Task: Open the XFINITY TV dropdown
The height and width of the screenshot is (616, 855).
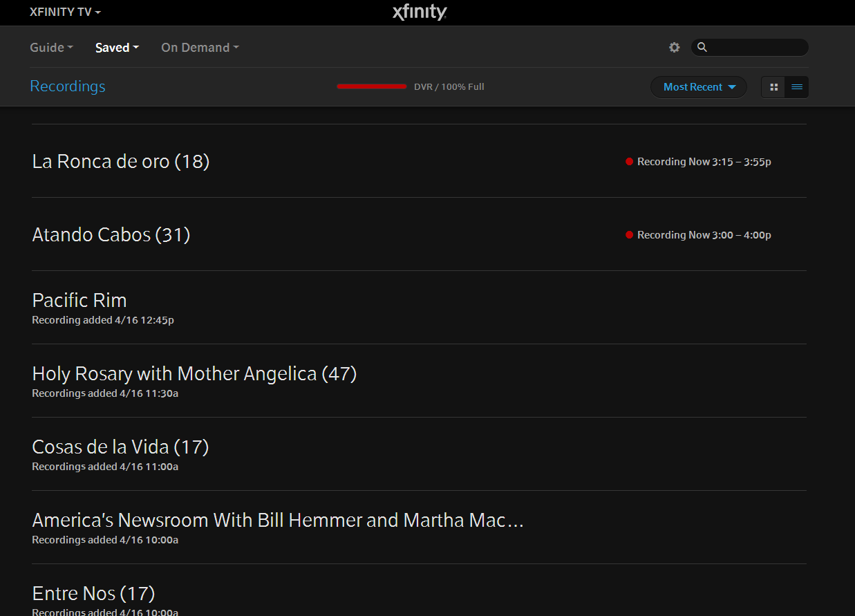Action: [x=65, y=12]
